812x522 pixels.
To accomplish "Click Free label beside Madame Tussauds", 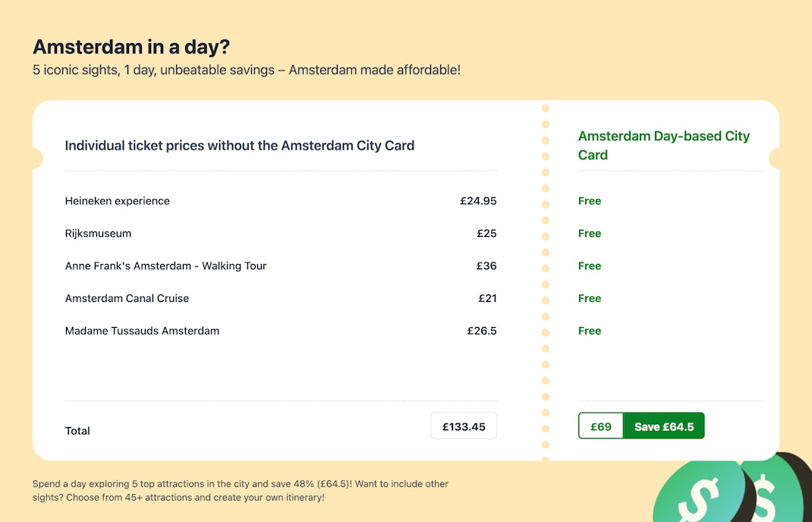I will point(590,331).
